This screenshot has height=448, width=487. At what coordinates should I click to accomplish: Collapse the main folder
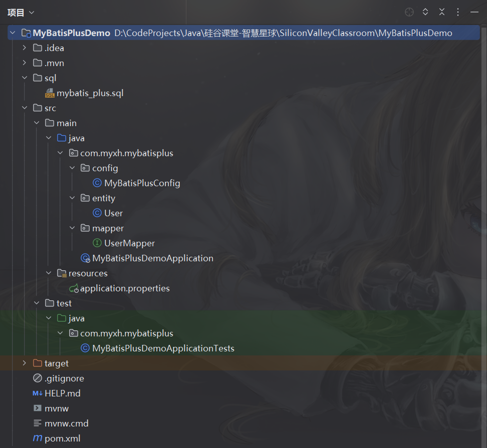point(37,123)
